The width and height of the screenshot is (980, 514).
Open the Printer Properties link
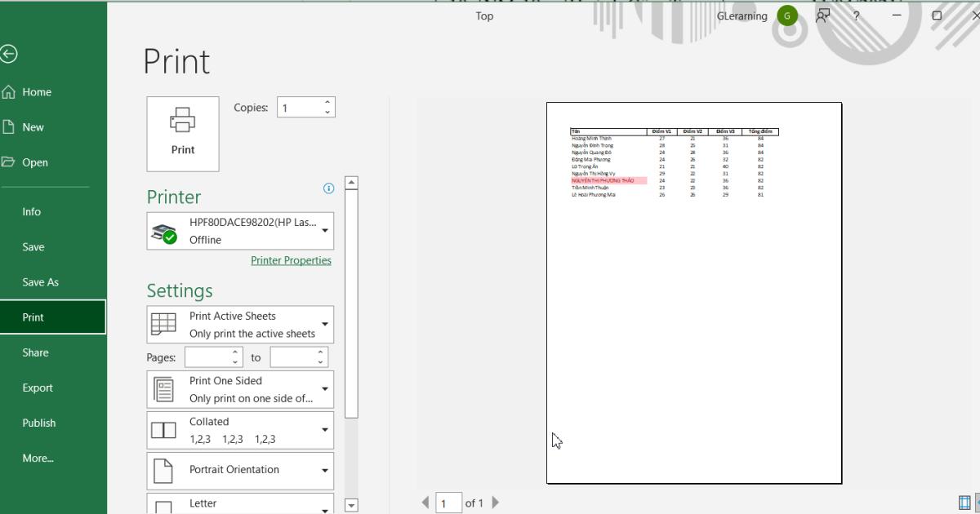coord(291,260)
